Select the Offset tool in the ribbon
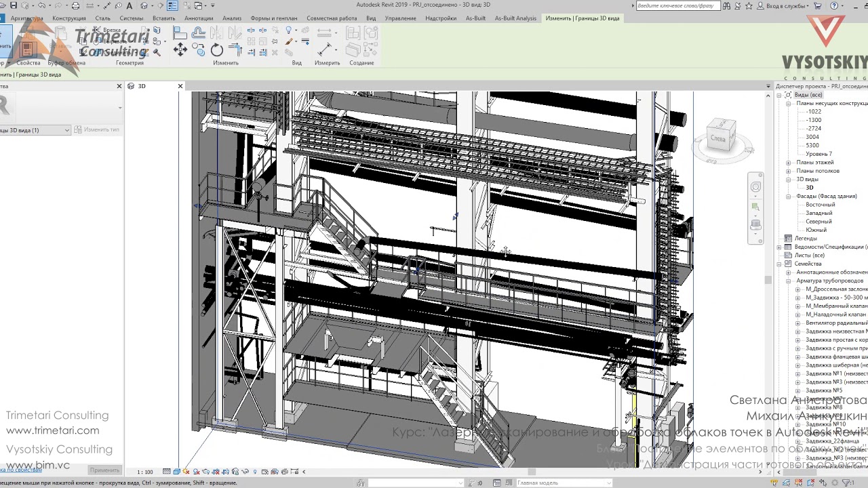868x488 pixels. [199, 33]
